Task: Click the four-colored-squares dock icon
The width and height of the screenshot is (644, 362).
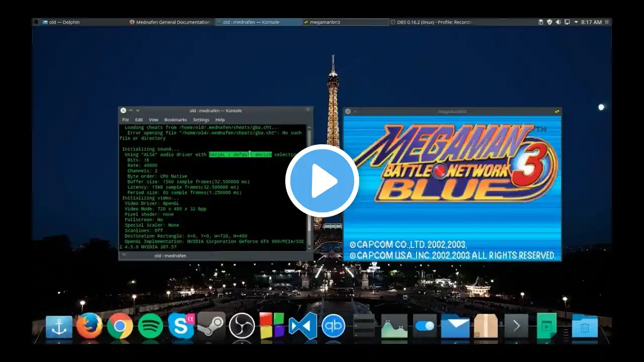Action: (272, 326)
